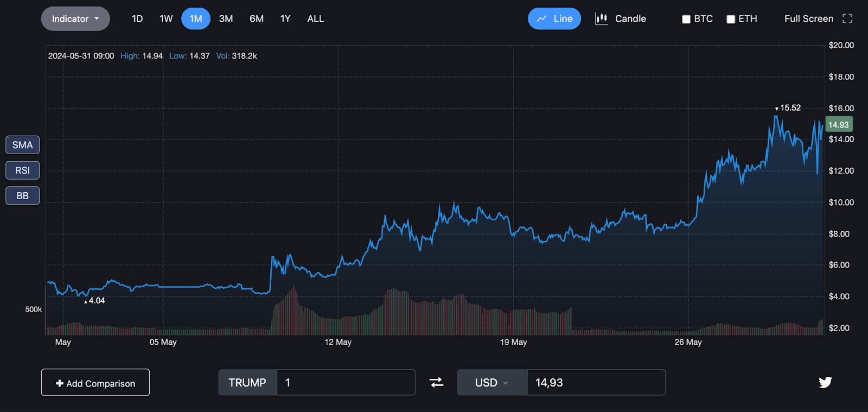Select the 1W time range

click(166, 19)
